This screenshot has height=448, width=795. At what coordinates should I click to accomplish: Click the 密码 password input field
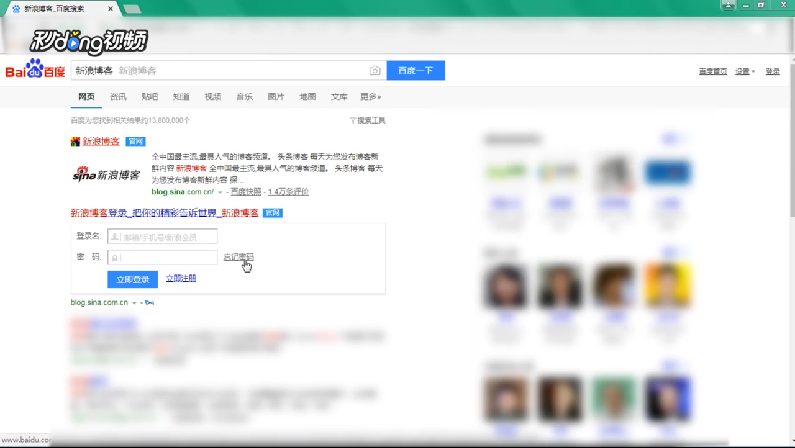162,257
